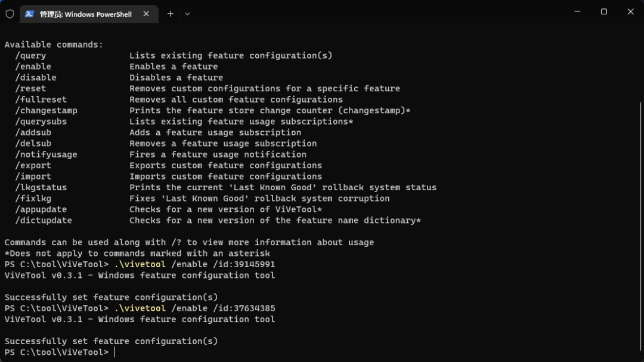Open a new tab with the plus button
The image size is (644, 362).
[171, 14]
